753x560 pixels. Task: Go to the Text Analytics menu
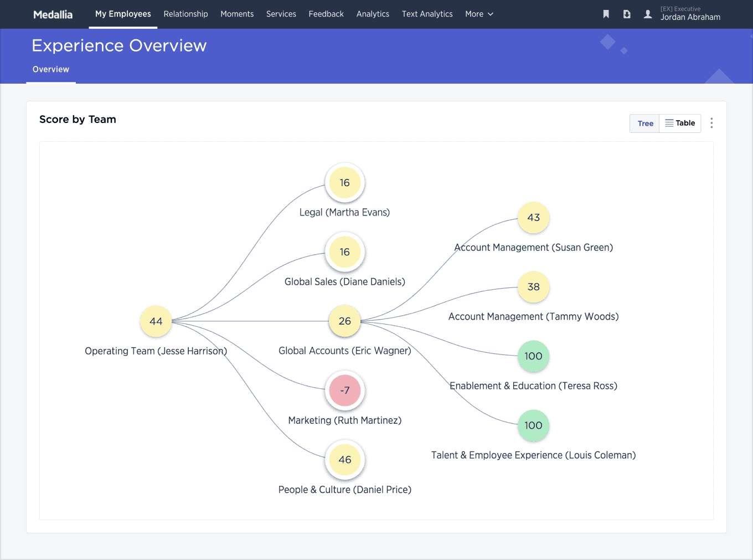pos(427,14)
